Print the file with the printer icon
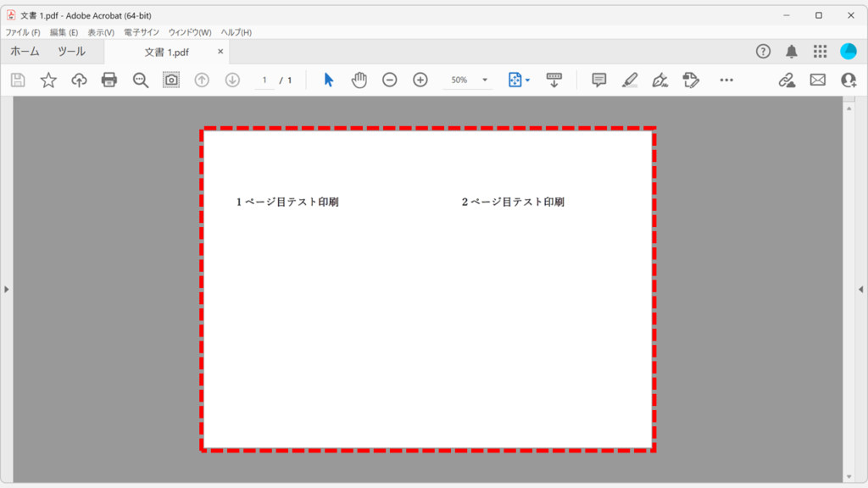The image size is (868, 488). (109, 80)
